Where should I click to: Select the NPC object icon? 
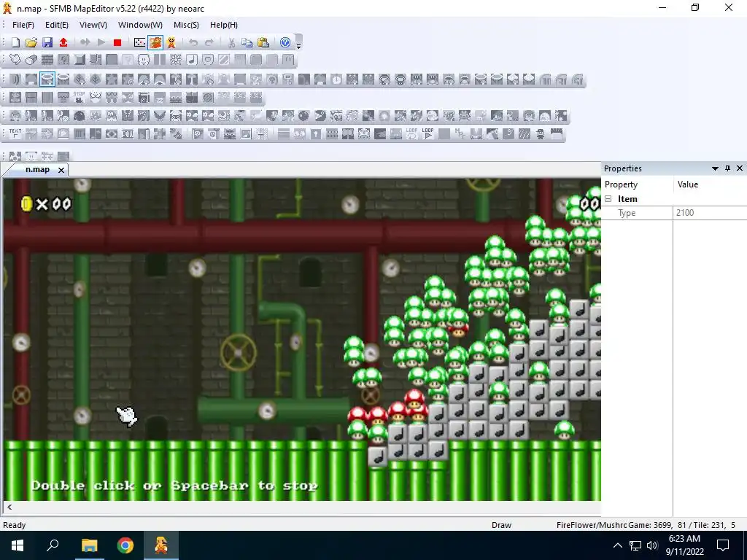click(460, 134)
